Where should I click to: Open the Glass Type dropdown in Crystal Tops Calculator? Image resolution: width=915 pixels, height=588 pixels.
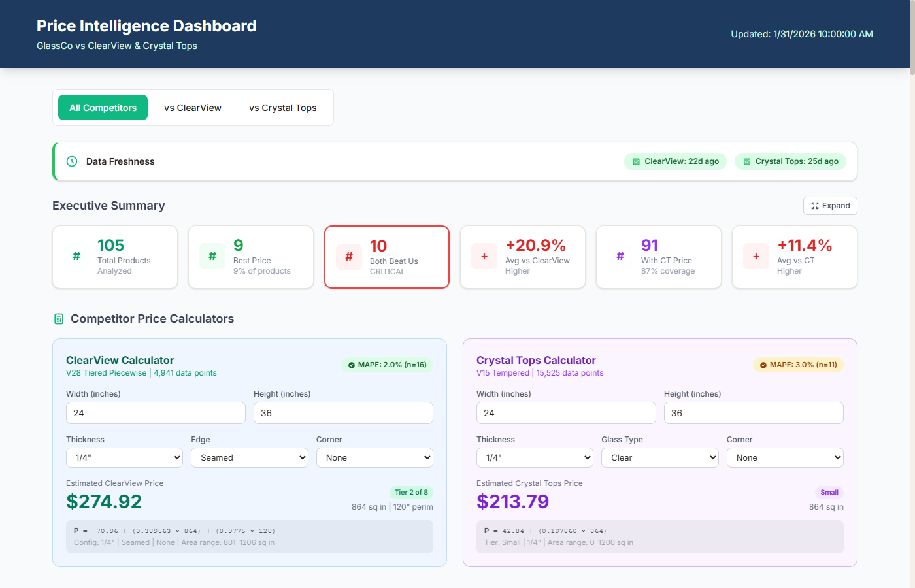659,457
